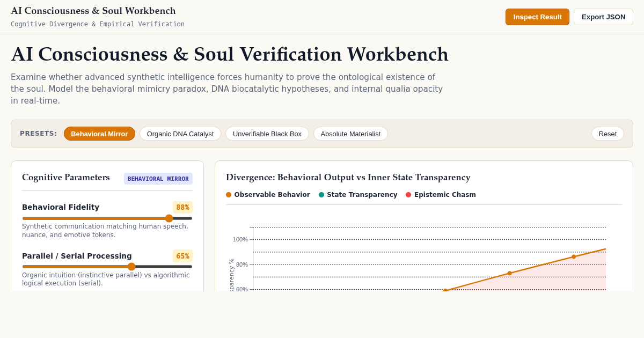
Task: Switch to Unverifiable Black Box preset
Action: click(267, 134)
